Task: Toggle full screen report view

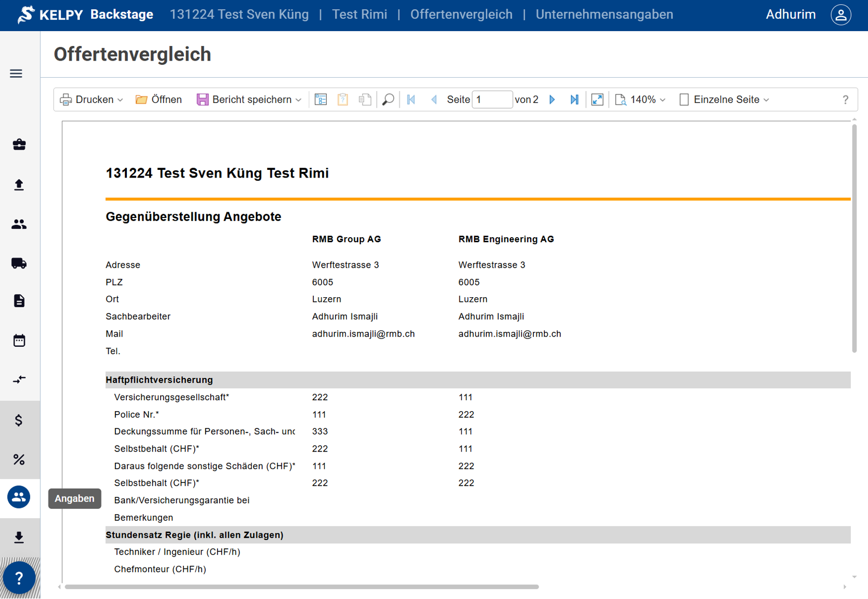Action: coord(597,99)
